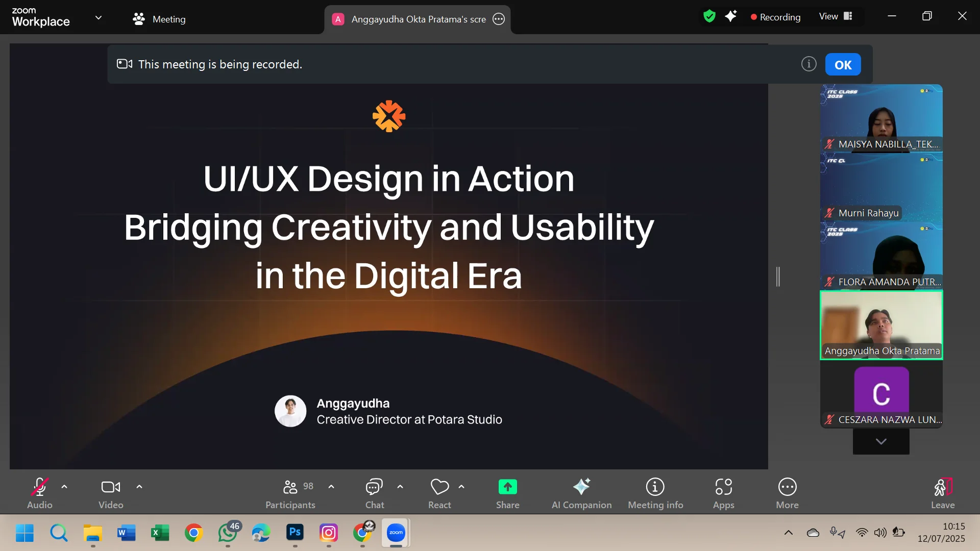Image resolution: width=980 pixels, height=551 pixels.
Task: Click the green Share screen button
Action: (x=508, y=493)
